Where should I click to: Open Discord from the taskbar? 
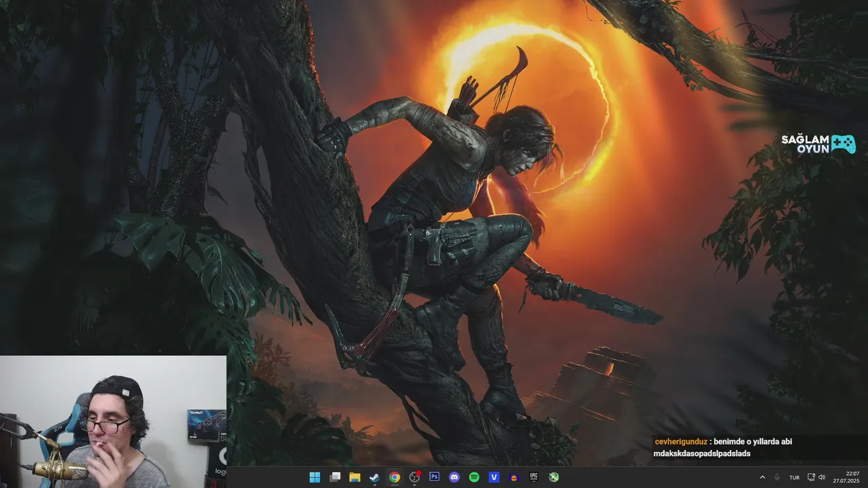click(x=454, y=477)
